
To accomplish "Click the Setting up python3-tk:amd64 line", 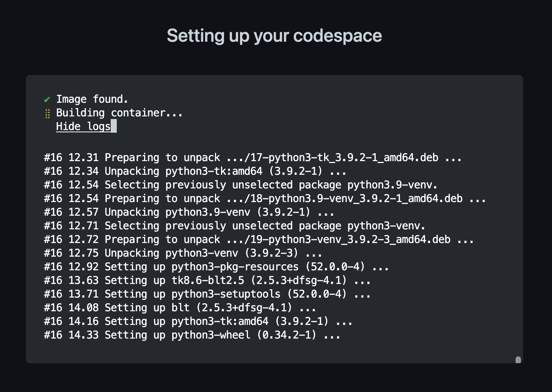I will [197, 321].
